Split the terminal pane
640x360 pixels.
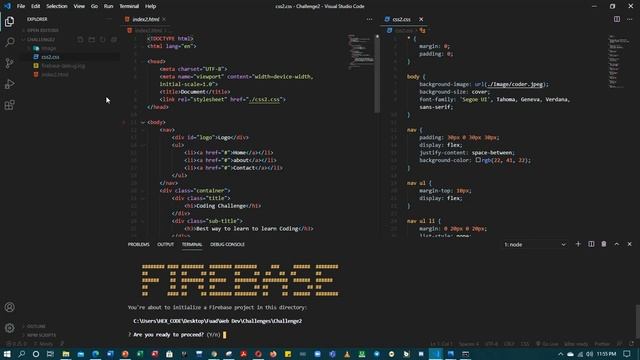click(x=591, y=244)
